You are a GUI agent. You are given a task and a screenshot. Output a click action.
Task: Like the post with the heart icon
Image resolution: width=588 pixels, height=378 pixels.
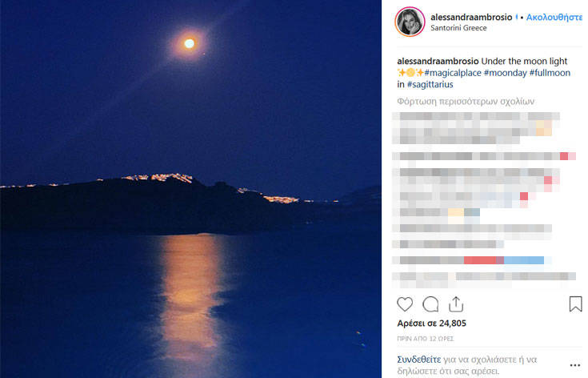(405, 304)
